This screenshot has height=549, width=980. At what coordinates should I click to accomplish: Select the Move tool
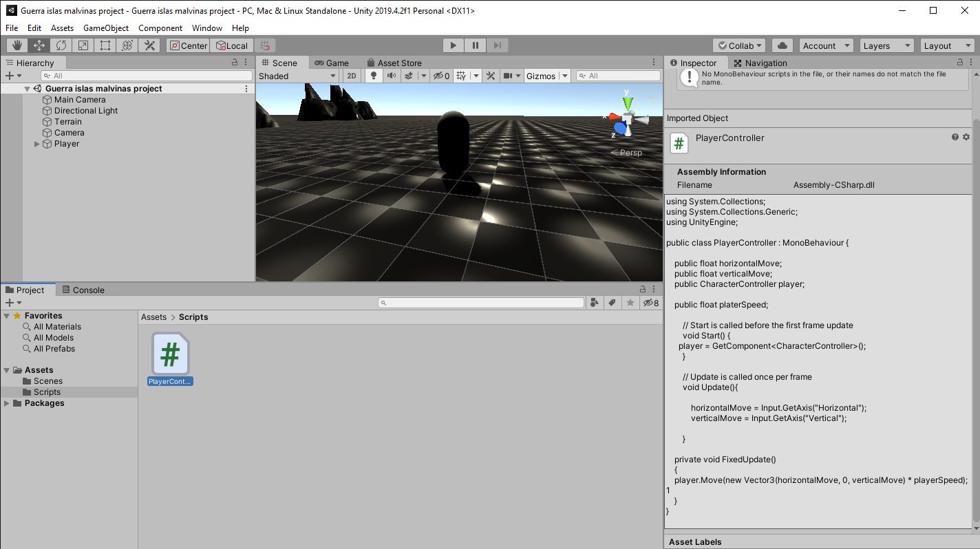39,45
